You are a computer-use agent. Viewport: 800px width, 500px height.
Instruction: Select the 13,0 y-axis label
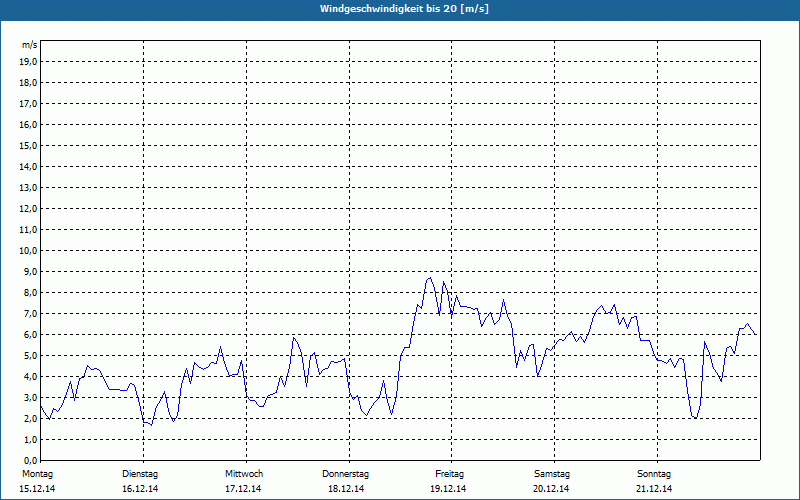[28, 188]
